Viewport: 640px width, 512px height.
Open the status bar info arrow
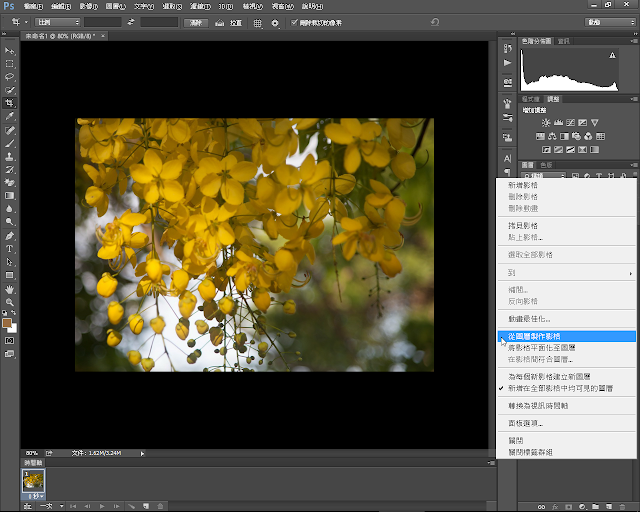142,453
